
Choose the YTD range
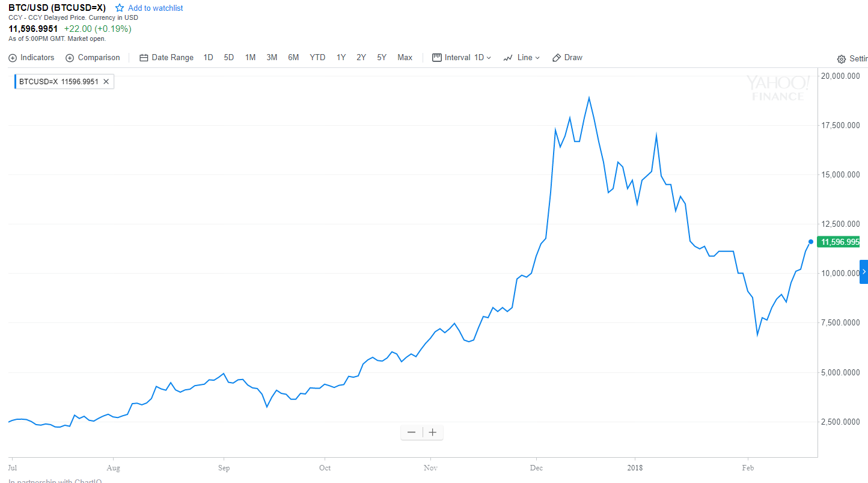tap(317, 58)
